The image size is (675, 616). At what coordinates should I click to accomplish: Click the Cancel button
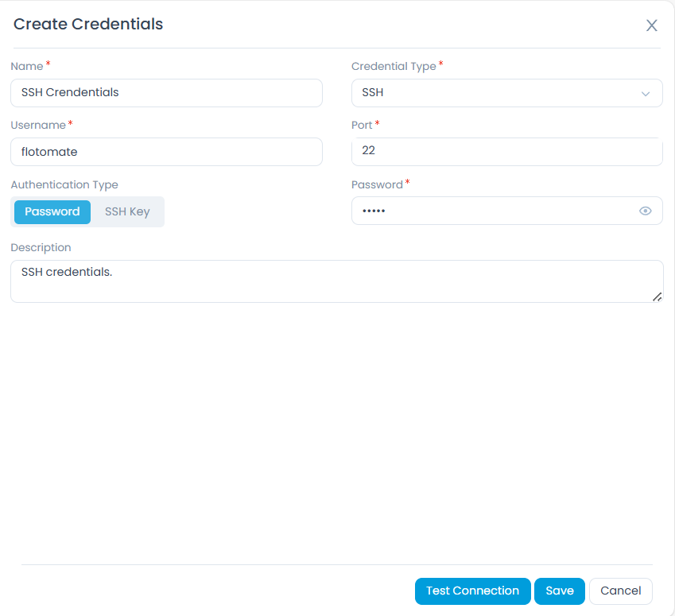point(620,591)
